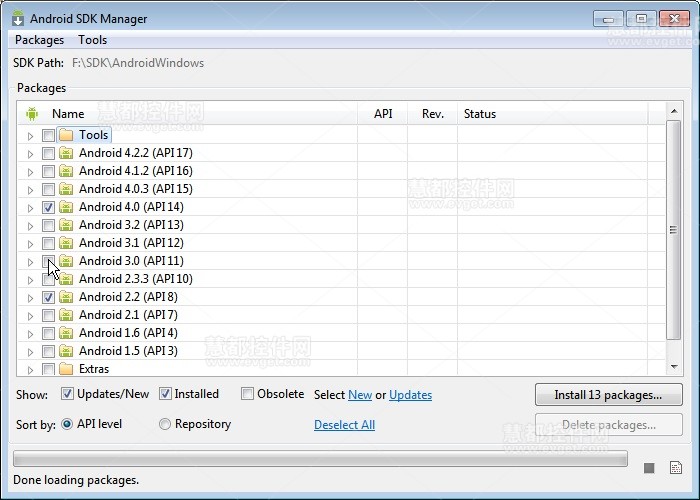Click the Extras folder icon
The height and width of the screenshot is (500, 700).
(66, 369)
